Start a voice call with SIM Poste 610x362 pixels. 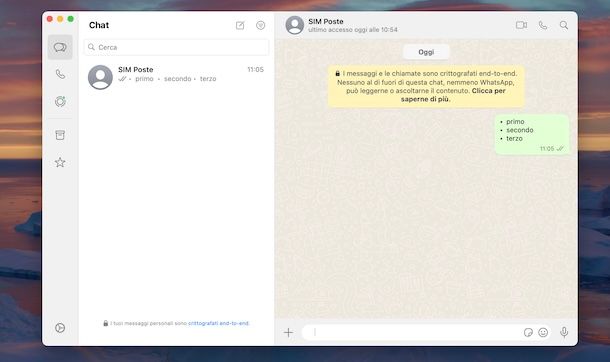point(543,25)
